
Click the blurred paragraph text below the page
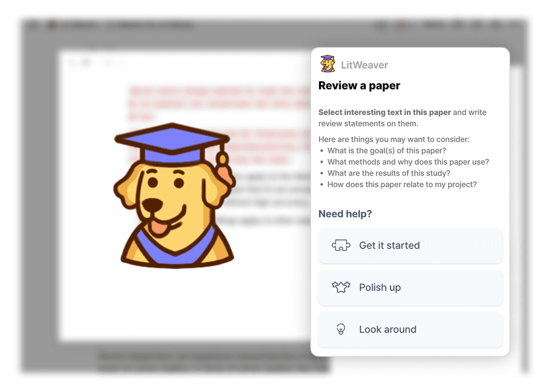click(213, 362)
